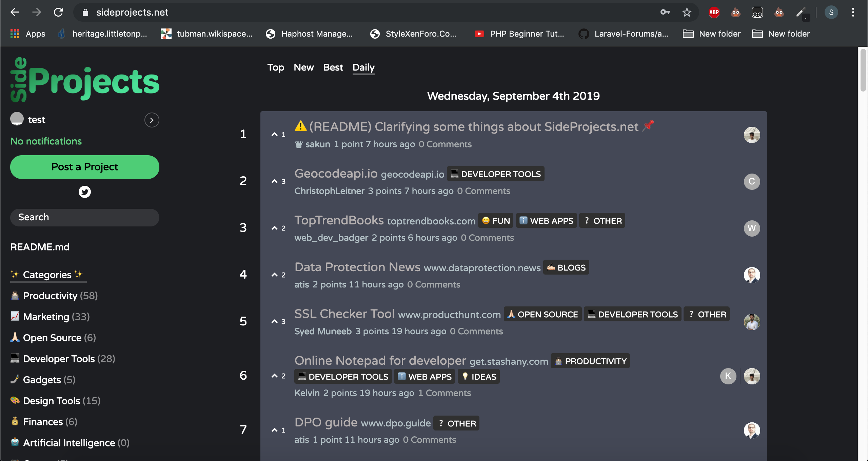Reload the sideprojects.net page
The width and height of the screenshot is (868, 461).
click(59, 12)
